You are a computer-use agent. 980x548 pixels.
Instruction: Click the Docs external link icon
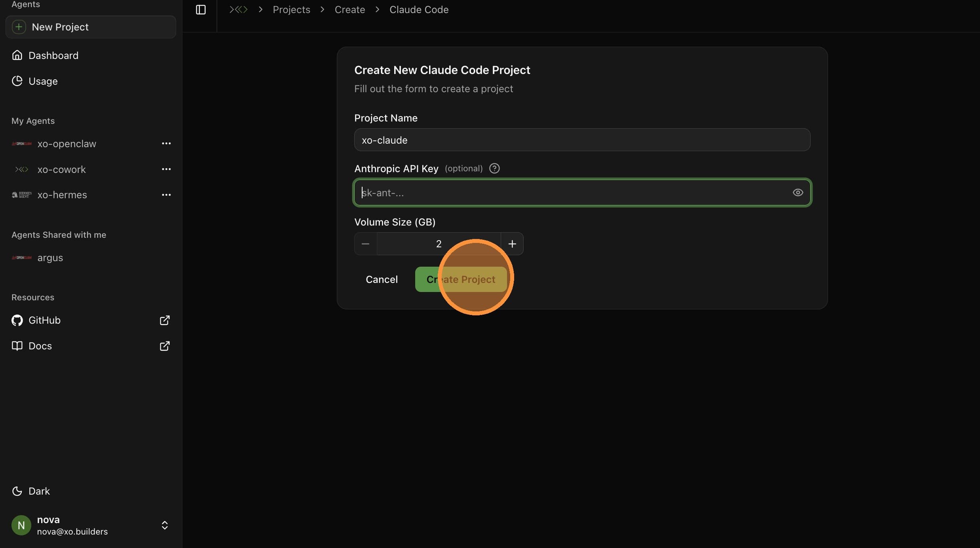click(x=165, y=346)
